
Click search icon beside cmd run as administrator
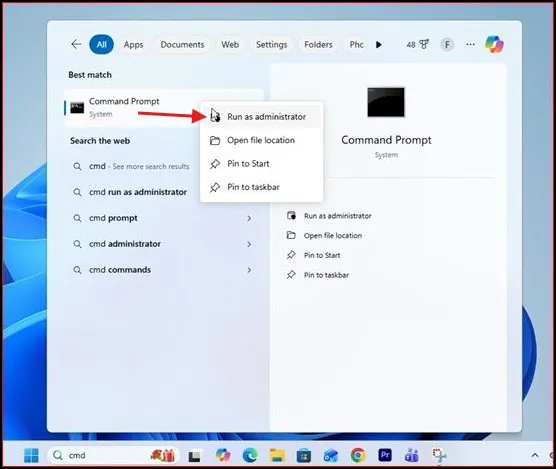pos(77,192)
